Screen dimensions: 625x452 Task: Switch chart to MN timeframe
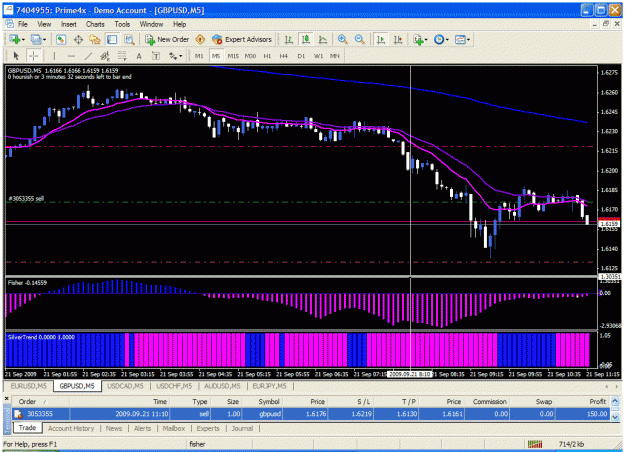(x=335, y=56)
